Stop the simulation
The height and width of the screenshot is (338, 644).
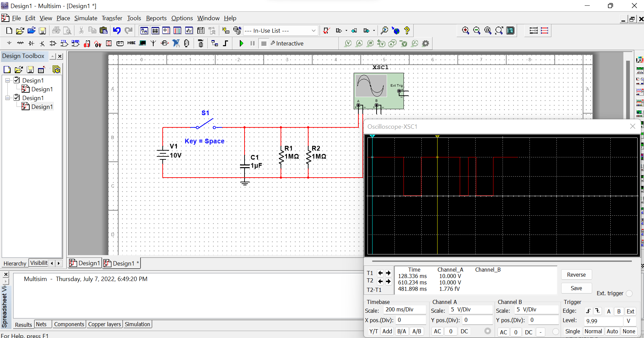tap(263, 43)
